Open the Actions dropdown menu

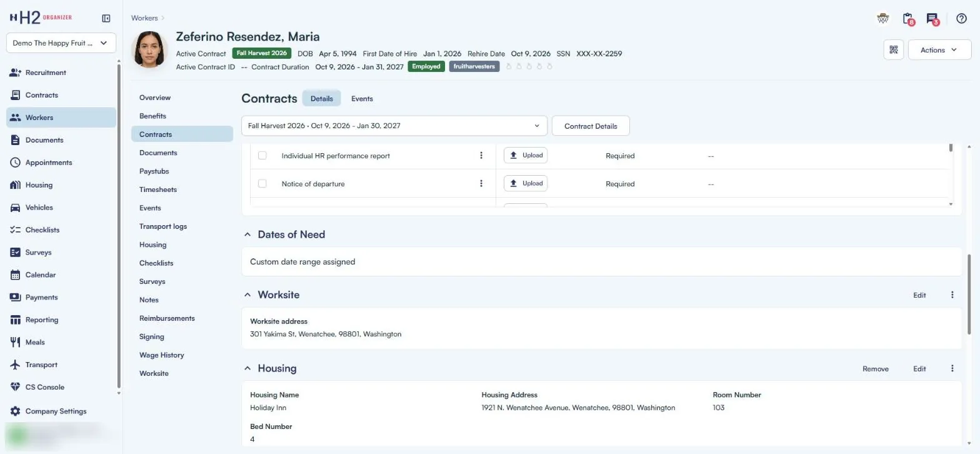[939, 50]
